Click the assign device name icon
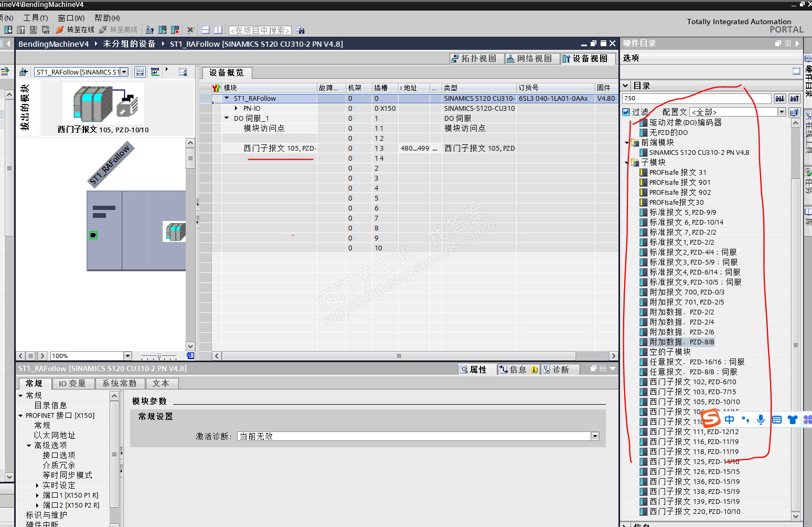Image resolution: width=812 pixels, height=527 pixels. pyautogui.click(x=155, y=72)
